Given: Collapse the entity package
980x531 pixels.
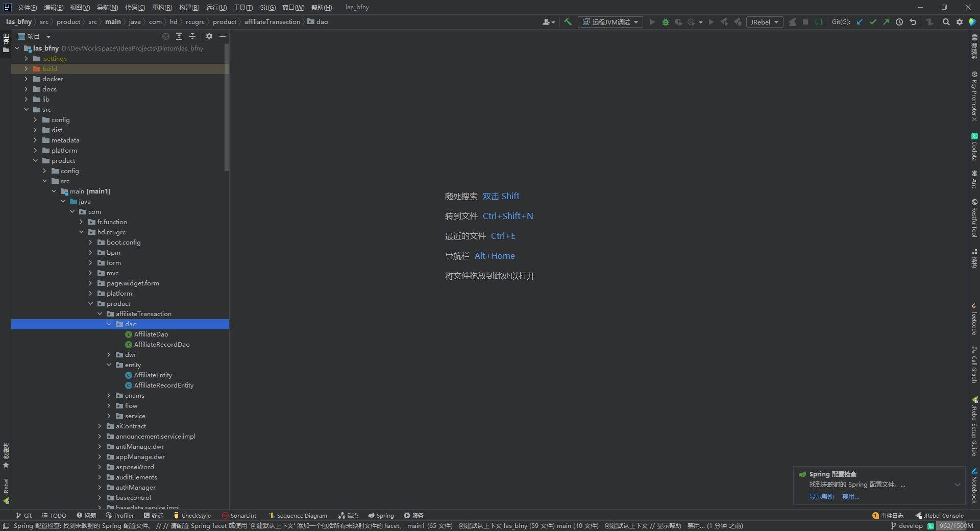Looking at the screenshot, I should coord(109,365).
